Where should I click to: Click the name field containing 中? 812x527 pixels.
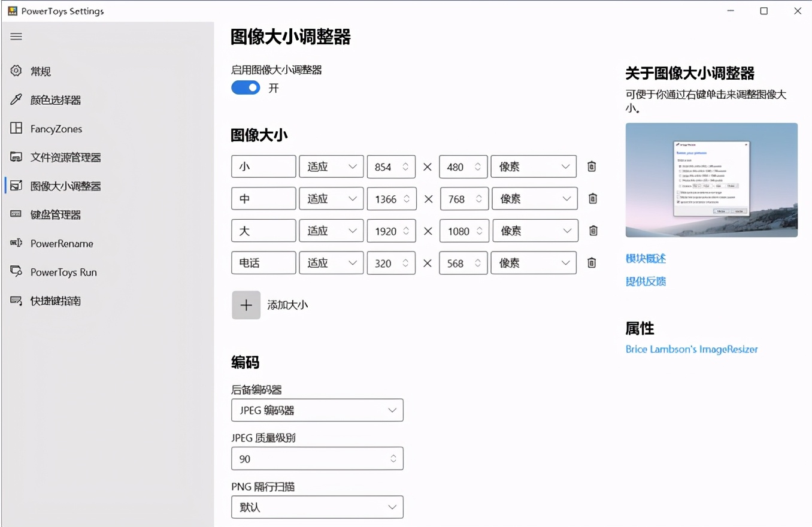point(263,198)
